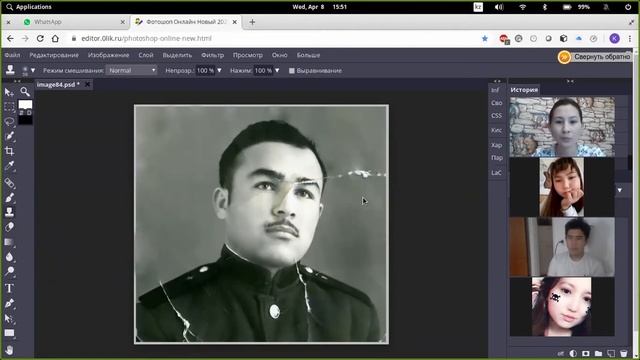Open layer effects 'eff' in panel footer
Screen dimensions: 640x360
click(560, 354)
